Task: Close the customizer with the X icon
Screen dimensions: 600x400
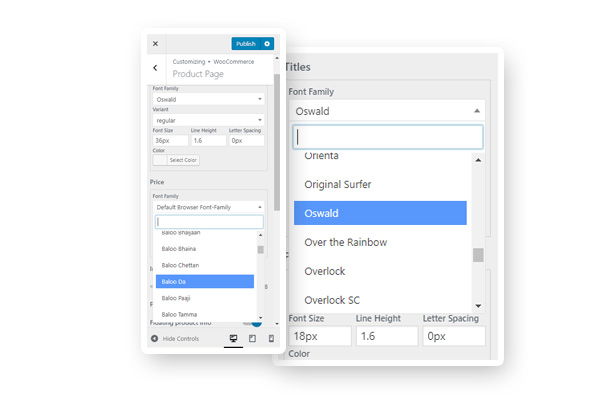Action: [x=155, y=44]
